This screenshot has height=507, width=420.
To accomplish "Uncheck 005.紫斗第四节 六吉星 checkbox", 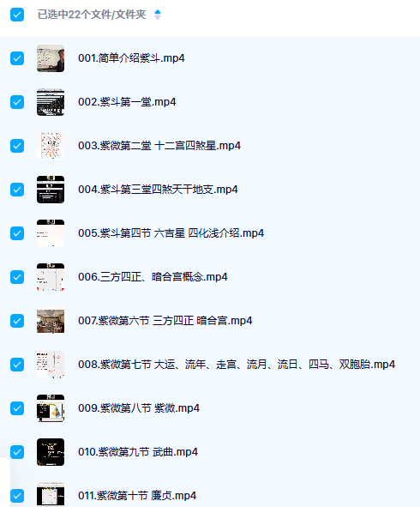I will [x=17, y=233].
